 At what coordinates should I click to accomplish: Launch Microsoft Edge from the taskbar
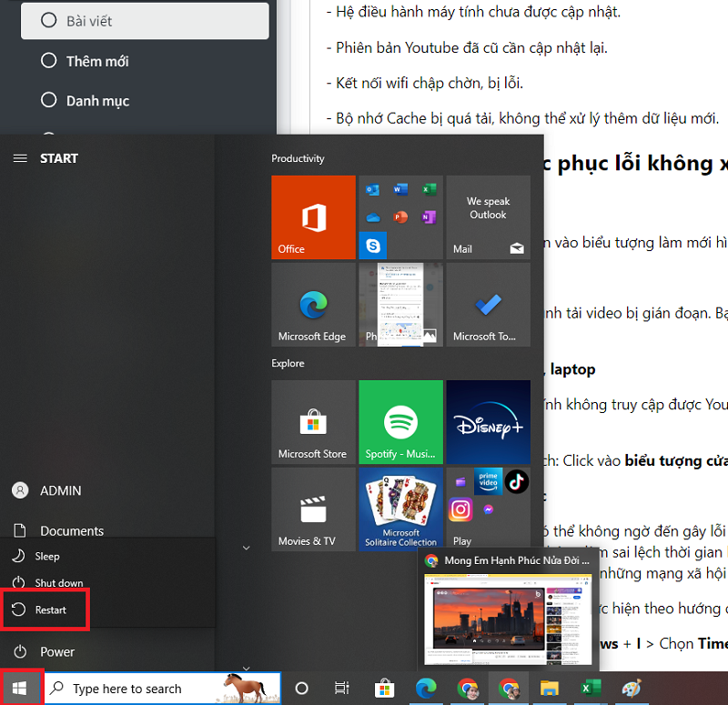coord(426,688)
